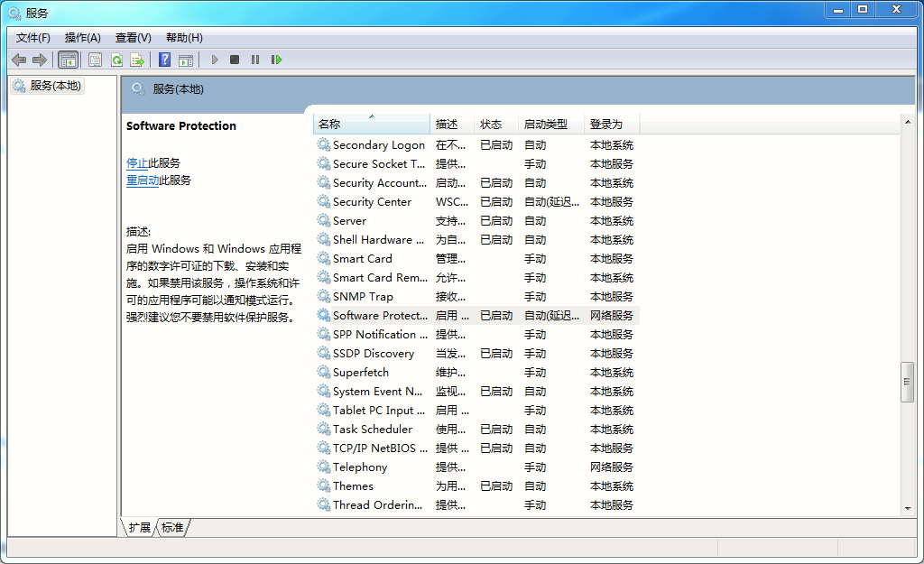Select the Task Scheduler service row
Viewport: 924px width, 564px height.
click(373, 430)
